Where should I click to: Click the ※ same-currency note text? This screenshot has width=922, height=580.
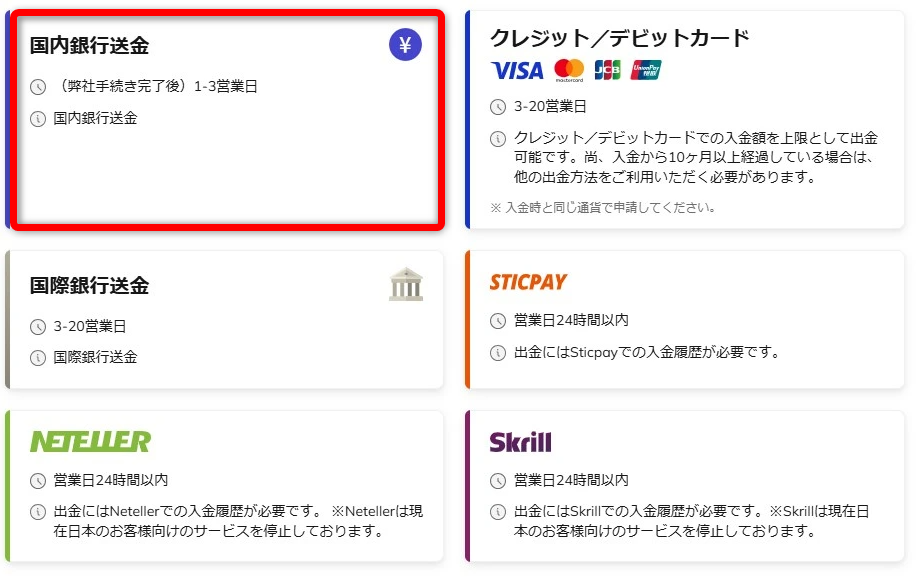click(602, 208)
